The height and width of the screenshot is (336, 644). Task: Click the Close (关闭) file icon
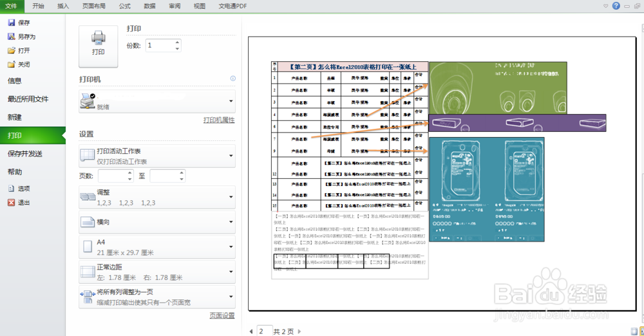(12, 64)
